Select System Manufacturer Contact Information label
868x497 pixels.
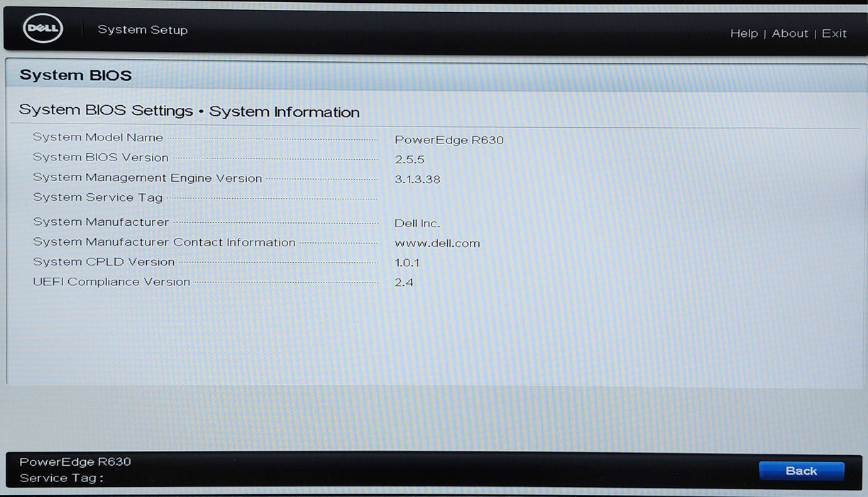(x=164, y=242)
